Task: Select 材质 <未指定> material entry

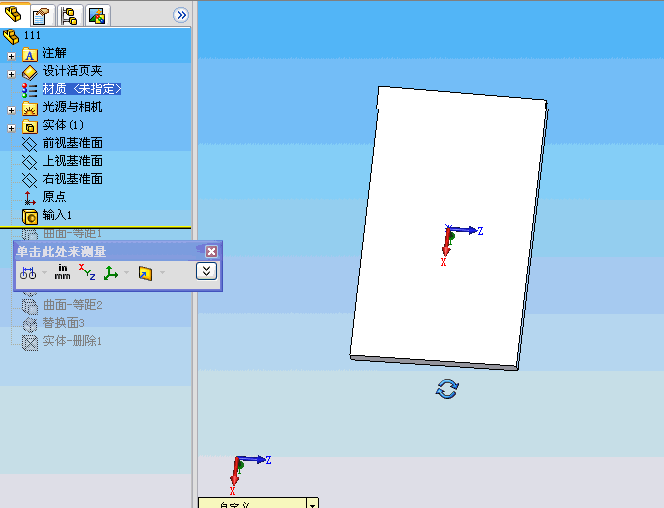Action: [82, 89]
